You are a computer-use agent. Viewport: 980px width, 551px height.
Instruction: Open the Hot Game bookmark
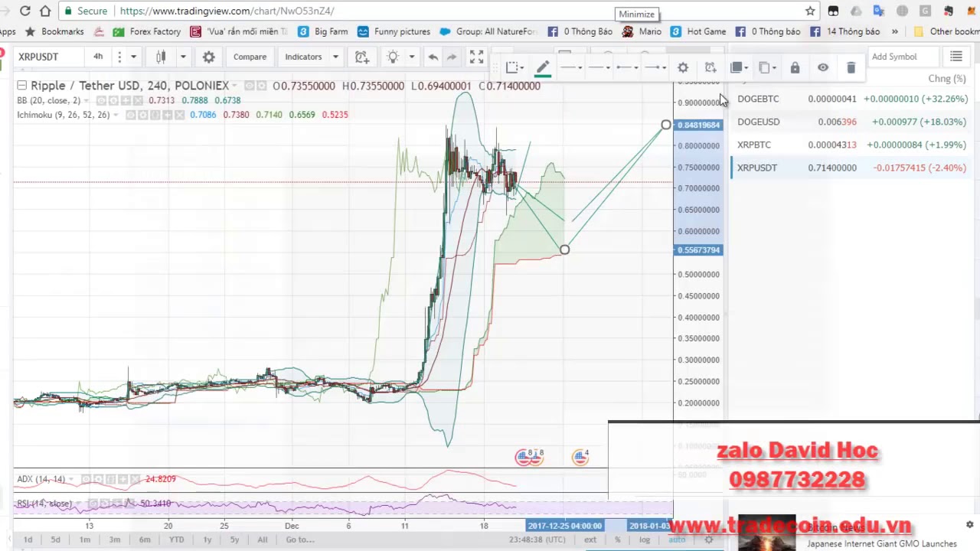pyautogui.click(x=698, y=31)
